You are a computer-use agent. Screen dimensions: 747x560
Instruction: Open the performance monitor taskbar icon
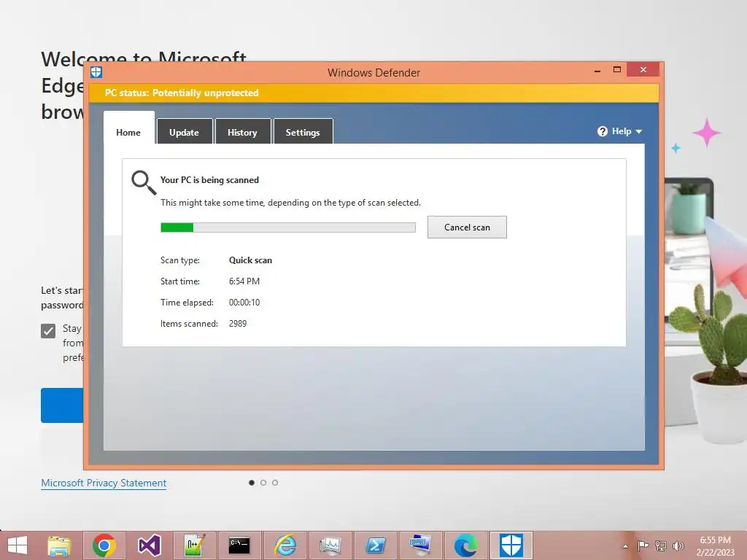(330, 545)
